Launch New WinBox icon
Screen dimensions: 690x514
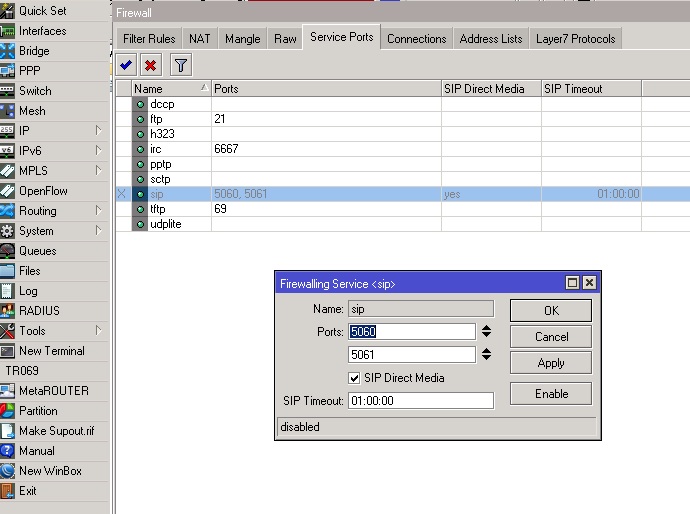point(7,471)
